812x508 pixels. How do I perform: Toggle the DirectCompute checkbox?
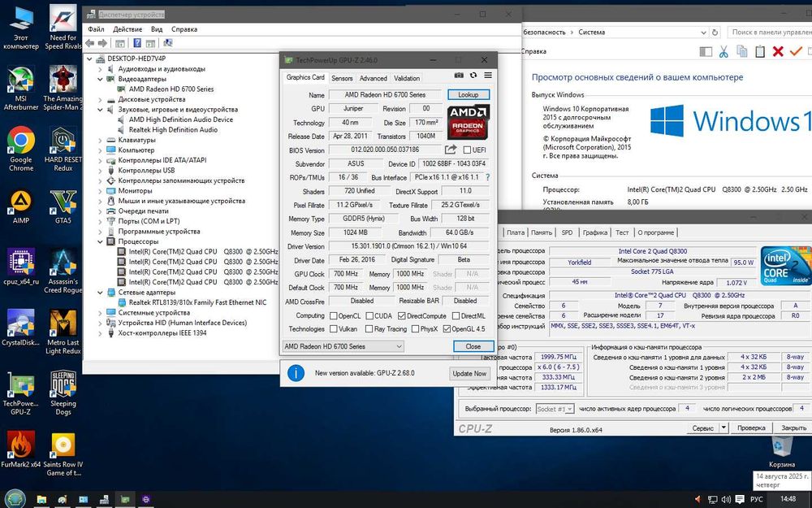pyautogui.click(x=402, y=315)
